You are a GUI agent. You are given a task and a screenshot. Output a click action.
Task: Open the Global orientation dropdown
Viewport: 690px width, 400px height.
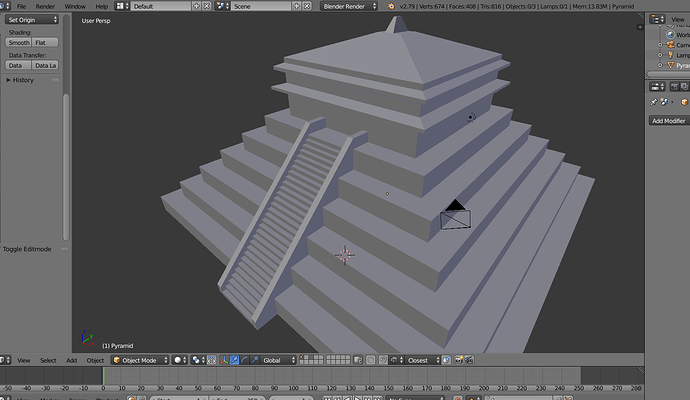[278, 360]
